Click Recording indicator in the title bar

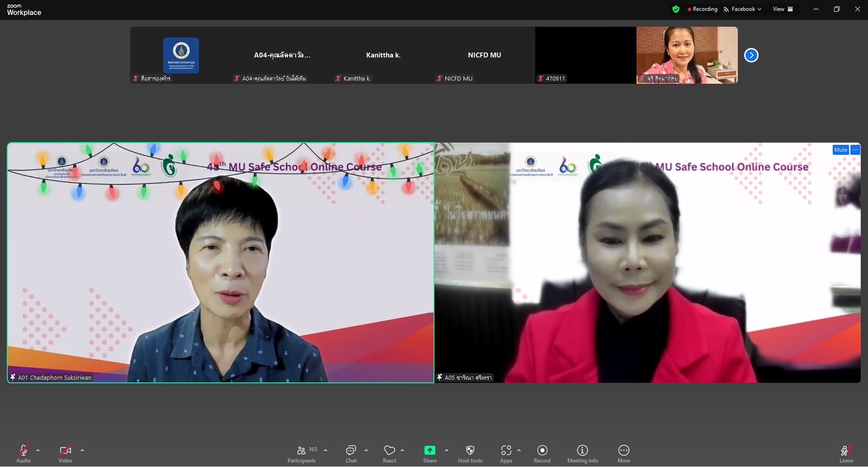[702, 9]
